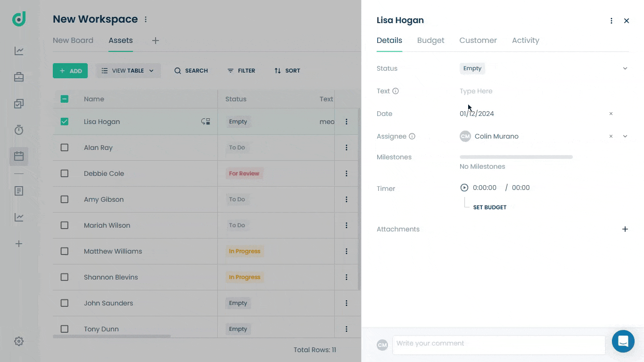This screenshot has width=644, height=362.
Task: Open the View Table dropdown
Action: (x=128, y=71)
